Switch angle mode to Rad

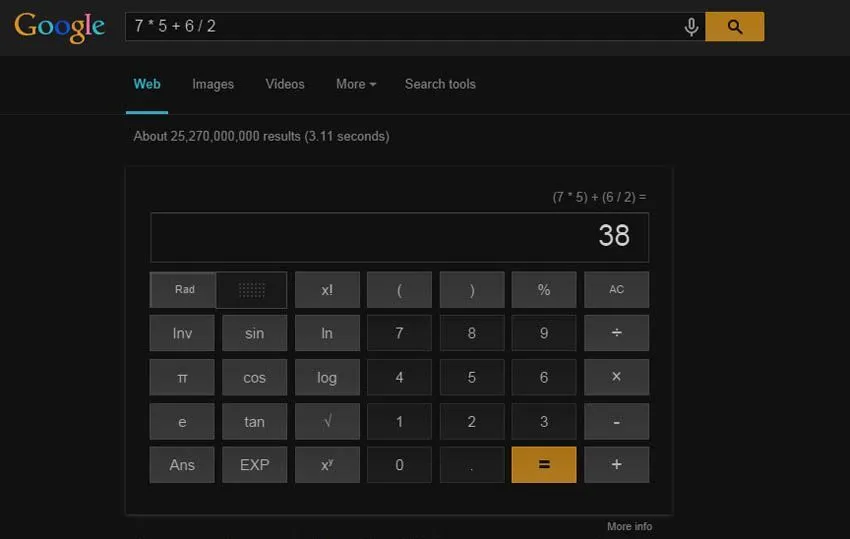point(183,290)
